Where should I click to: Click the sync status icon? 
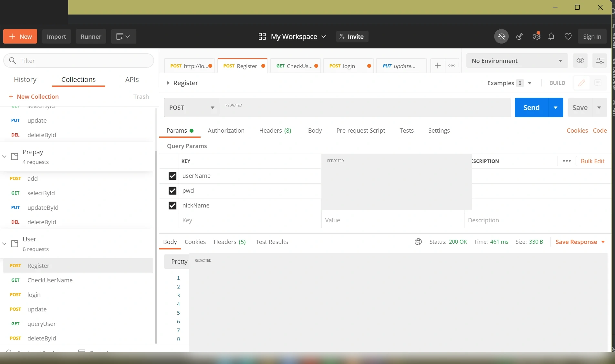click(501, 36)
